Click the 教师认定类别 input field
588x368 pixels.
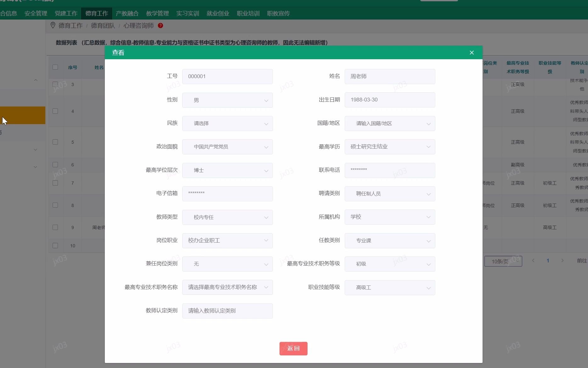227,311
